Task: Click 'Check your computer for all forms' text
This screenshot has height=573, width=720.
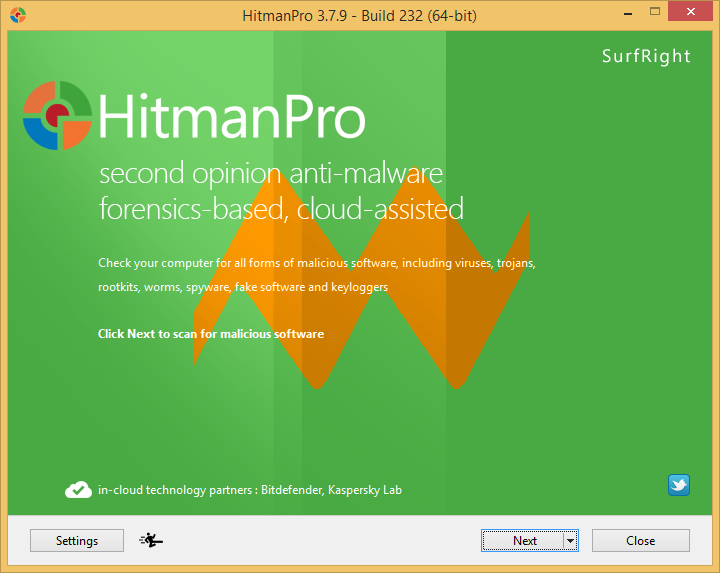Action: click(x=317, y=263)
